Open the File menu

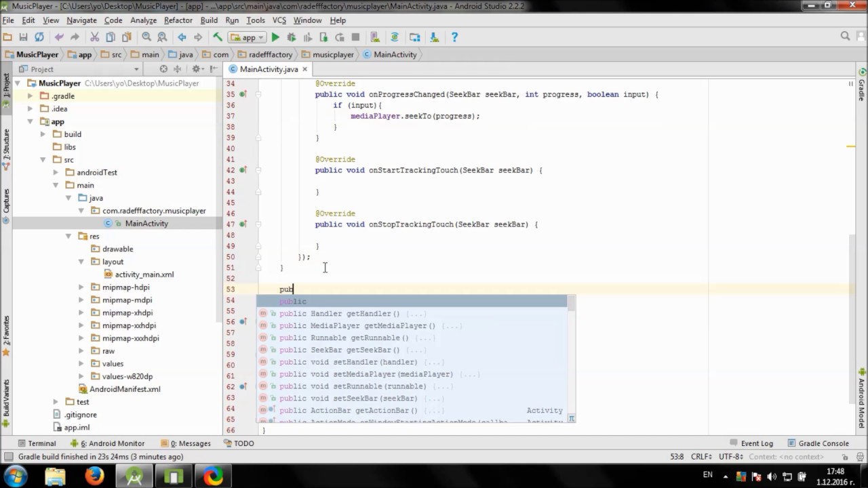(8, 20)
